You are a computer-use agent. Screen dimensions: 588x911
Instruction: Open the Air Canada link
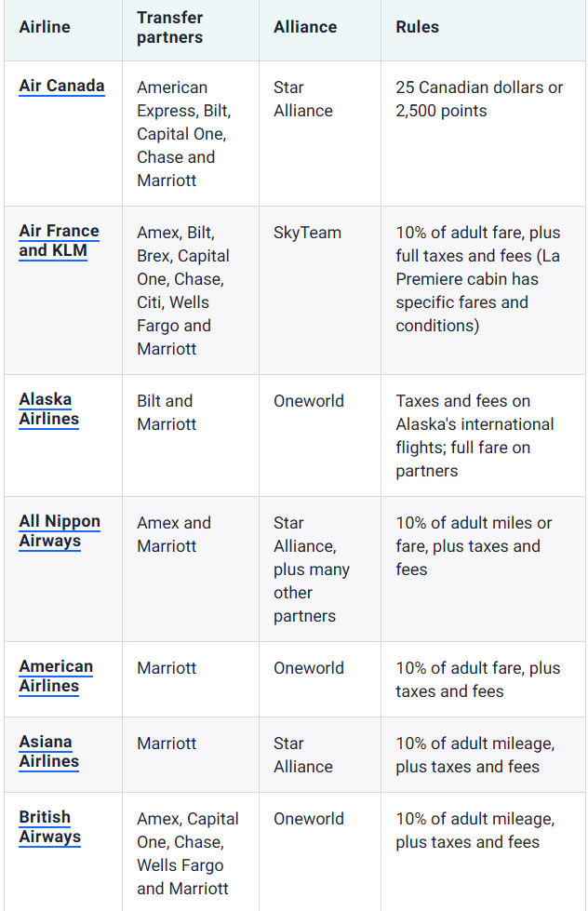click(61, 86)
